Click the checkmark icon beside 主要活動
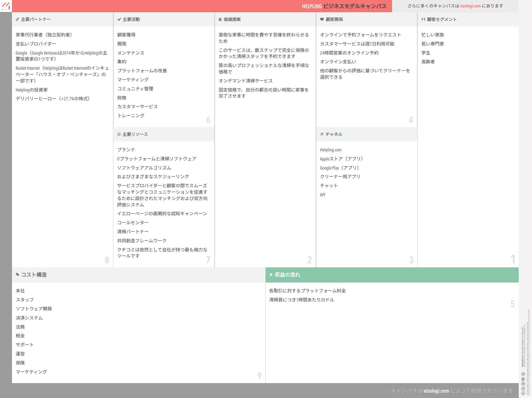Image resolution: width=532 pixels, height=398 pixels. coord(119,19)
